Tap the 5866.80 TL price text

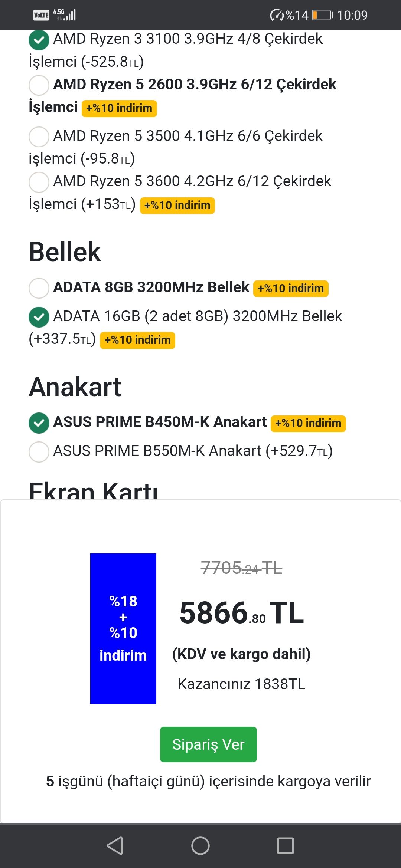241,613
